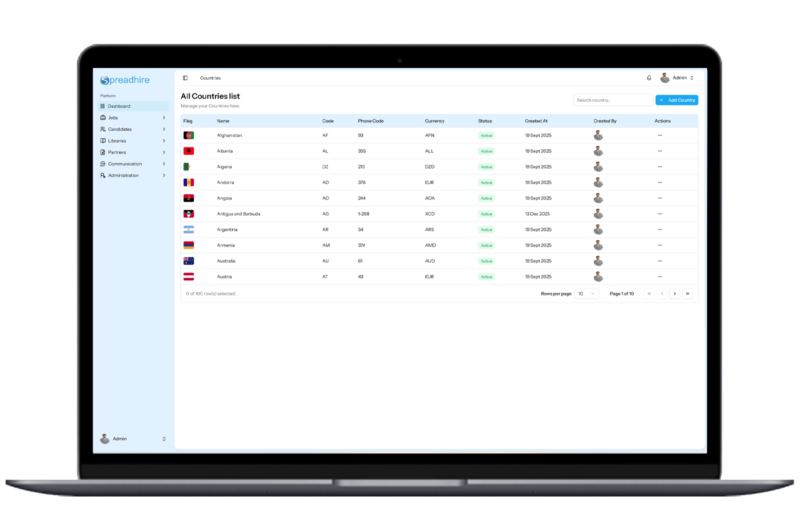Image resolution: width=800 pixels, height=530 pixels.
Task: Open actions menu for Afghanistan row
Action: (660, 135)
